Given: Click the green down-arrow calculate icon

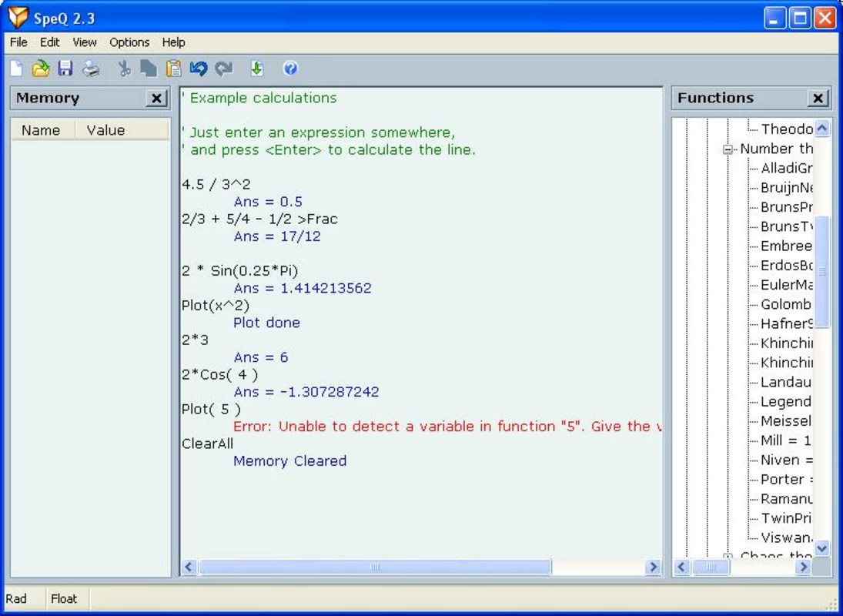Looking at the screenshot, I should pos(257,69).
